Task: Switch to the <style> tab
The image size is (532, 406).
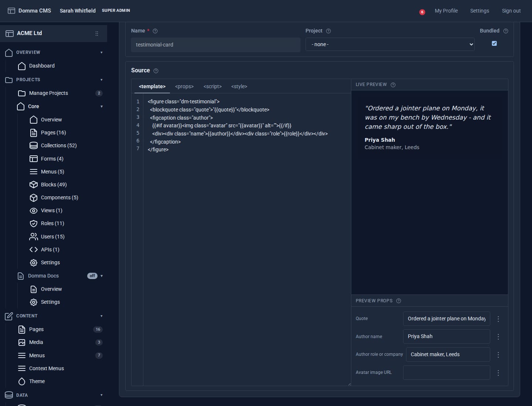Action: click(x=239, y=86)
